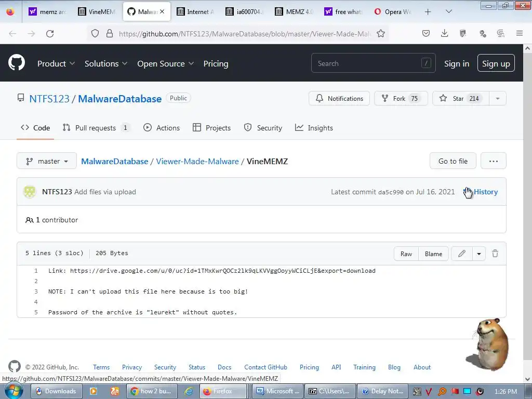The height and width of the screenshot is (399, 532).
Task: Click the footer GitHub logo
Action: click(x=15, y=366)
